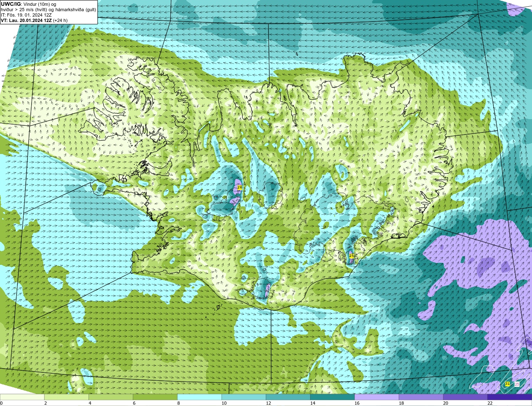Click the legend scale number 18
The width and height of the screenshot is (532, 406).
coord(401,403)
